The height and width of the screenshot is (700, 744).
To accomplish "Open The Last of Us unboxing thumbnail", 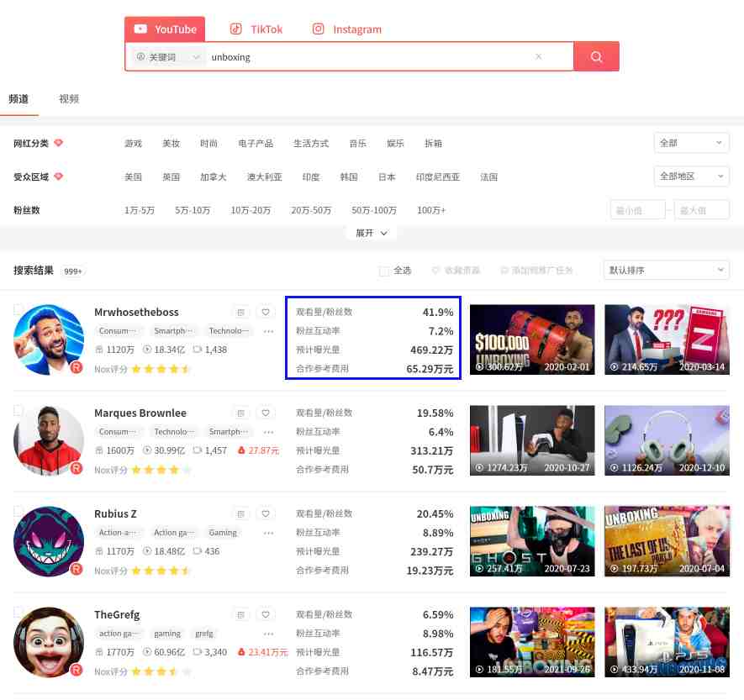I will [x=667, y=541].
